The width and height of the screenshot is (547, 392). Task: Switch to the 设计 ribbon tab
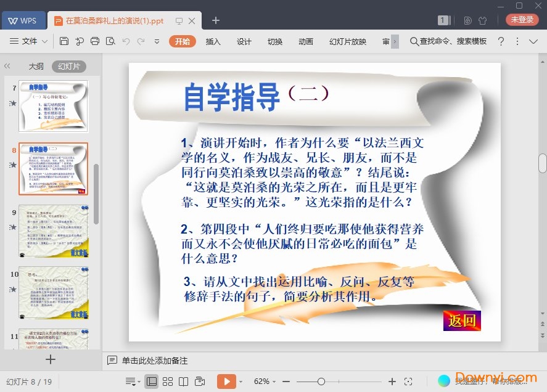pyautogui.click(x=244, y=41)
